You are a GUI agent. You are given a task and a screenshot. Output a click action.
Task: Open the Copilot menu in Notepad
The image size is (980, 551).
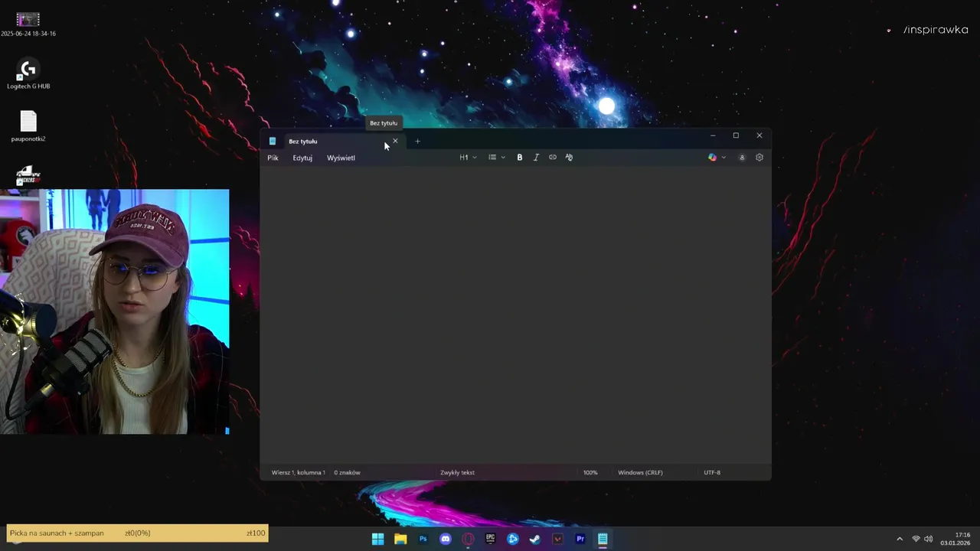tap(717, 158)
